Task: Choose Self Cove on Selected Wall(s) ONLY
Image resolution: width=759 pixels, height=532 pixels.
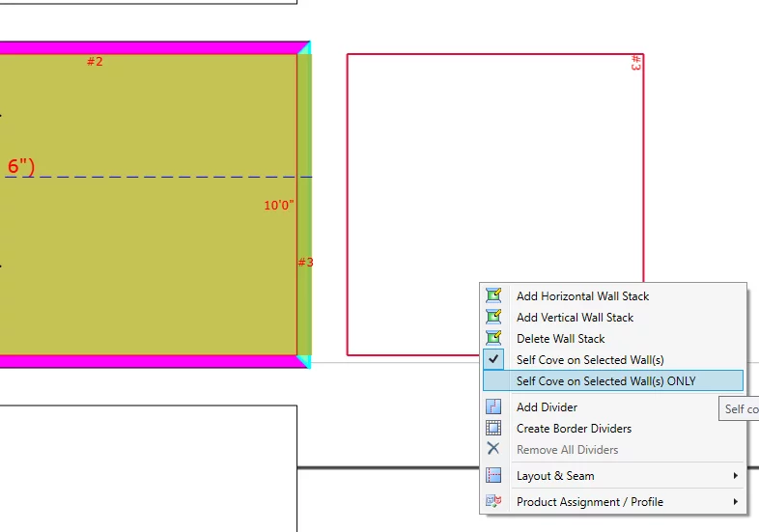Action: (x=605, y=381)
